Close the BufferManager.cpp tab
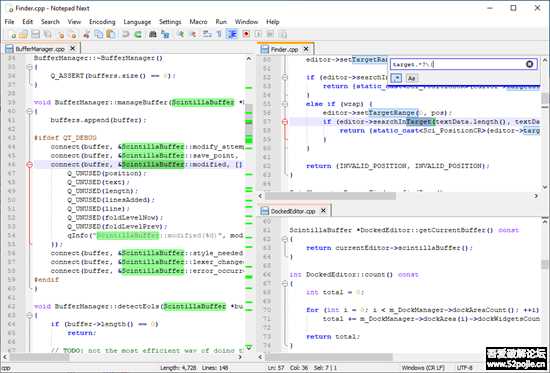The image size is (550, 373). (x=73, y=48)
